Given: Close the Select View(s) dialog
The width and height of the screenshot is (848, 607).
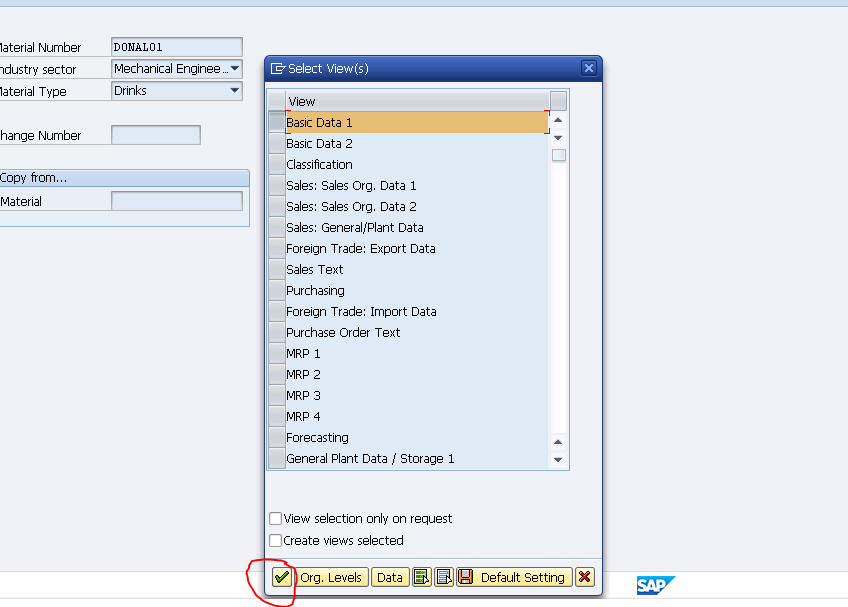Looking at the screenshot, I should point(588,68).
